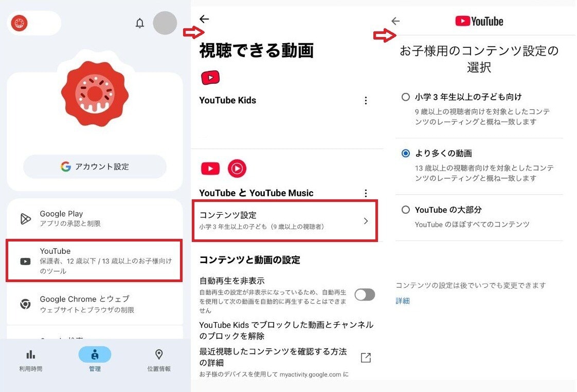
Task: Open Google Play アプリの承認と制限 row
Action: coord(95,218)
